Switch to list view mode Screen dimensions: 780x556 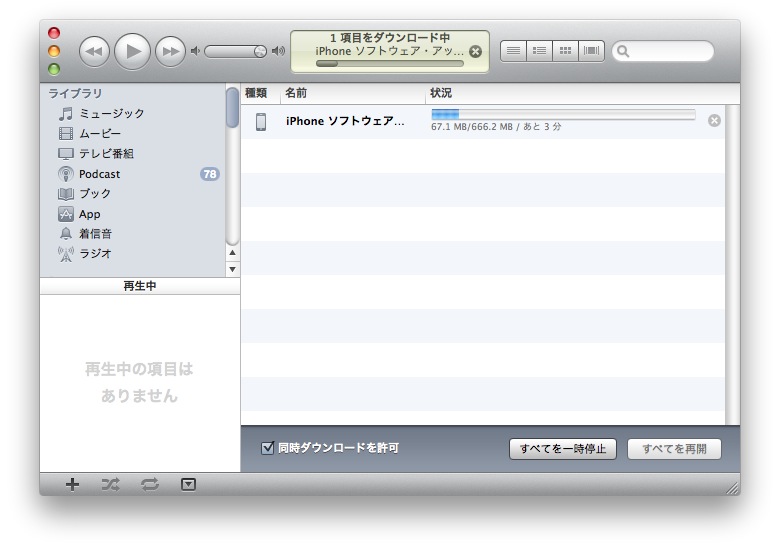(x=513, y=51)
